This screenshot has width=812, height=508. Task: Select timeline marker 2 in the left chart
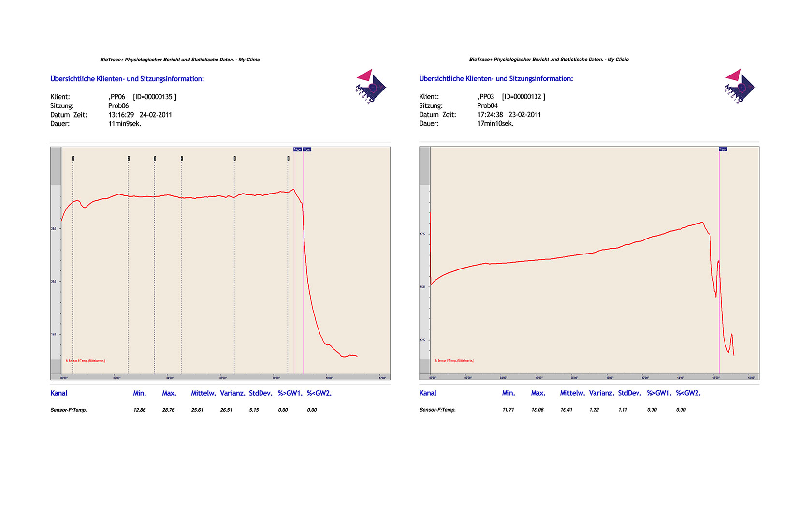pyautogui.click(x=129, y=158)
